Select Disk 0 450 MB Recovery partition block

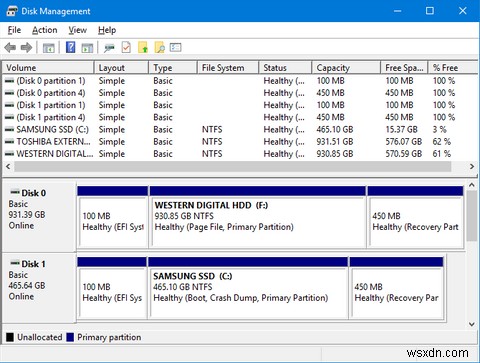pos(415,217)
